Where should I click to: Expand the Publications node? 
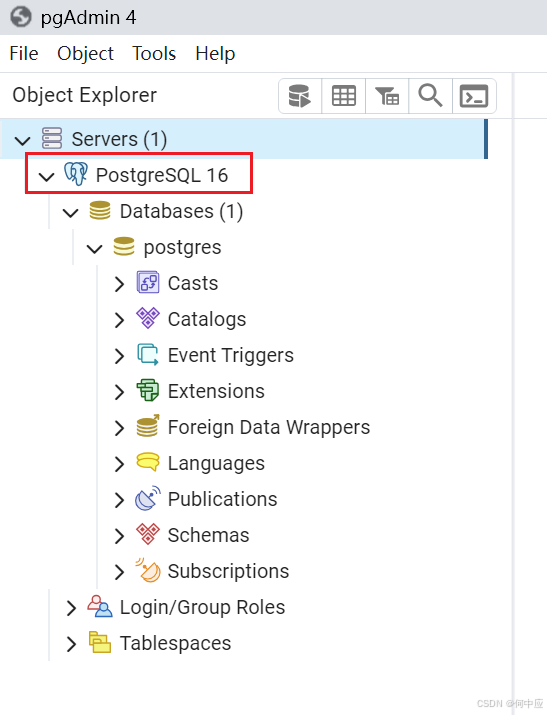point(119,500)
